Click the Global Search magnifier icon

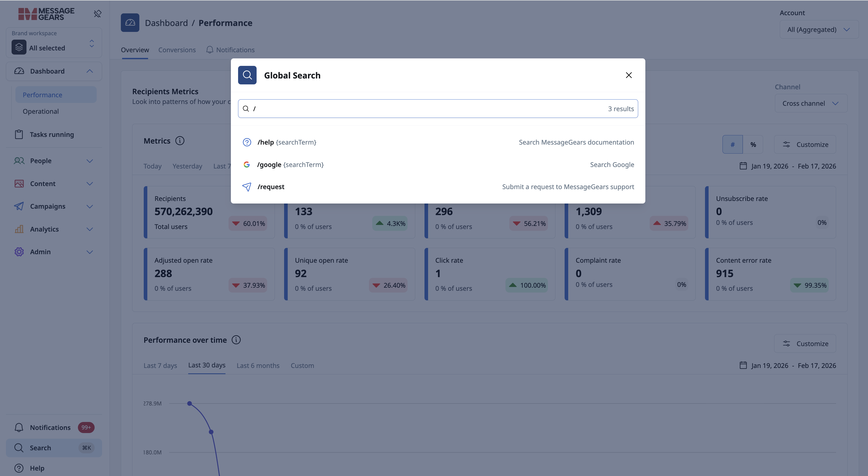[x=247, y=75]
